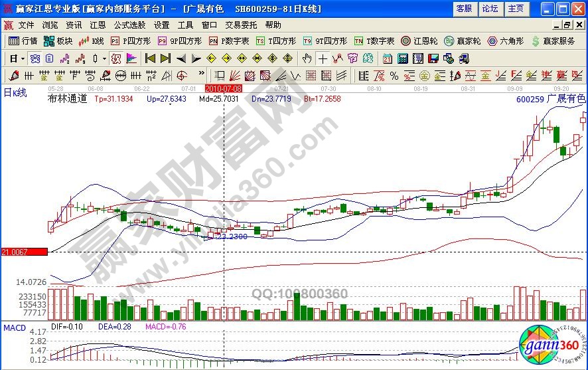Click the 2010-07-08 date marker on timeline
Viewport: 588px width, 370px height.
pos(224,88)
